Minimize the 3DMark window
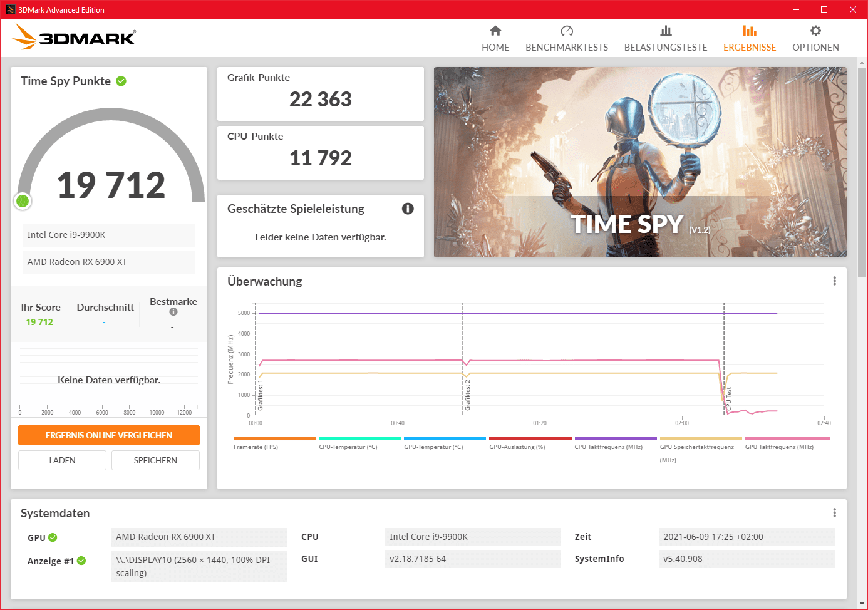Viewport: 868px width, 610px height. [x=796, y=9]
